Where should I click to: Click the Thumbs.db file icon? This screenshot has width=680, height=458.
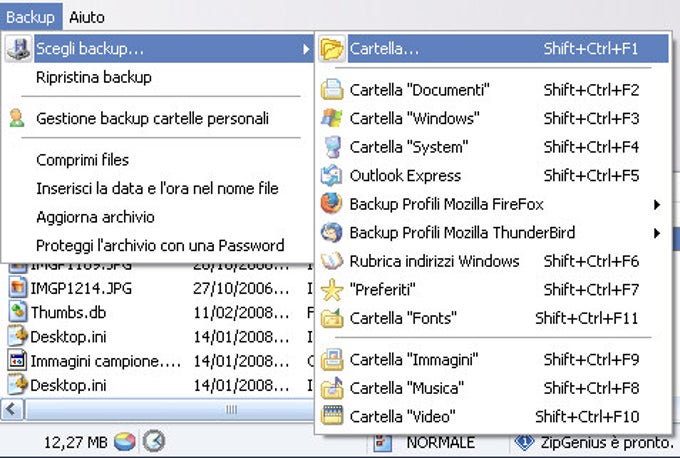[17, 312]
